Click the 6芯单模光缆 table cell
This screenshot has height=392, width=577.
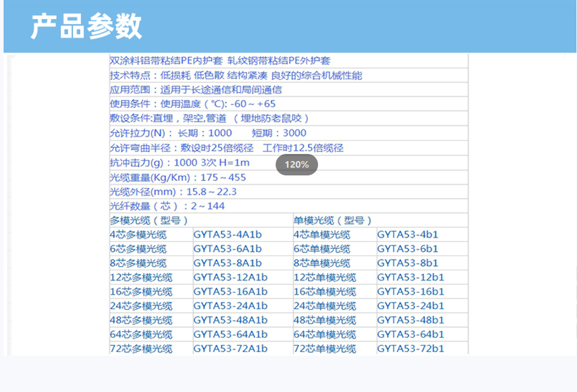(x=322, y=249)
